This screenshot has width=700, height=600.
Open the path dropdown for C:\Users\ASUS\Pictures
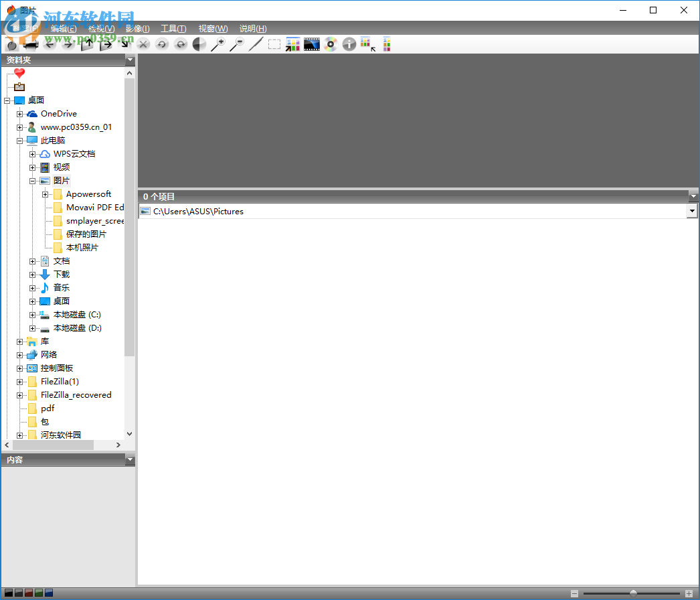692,212
